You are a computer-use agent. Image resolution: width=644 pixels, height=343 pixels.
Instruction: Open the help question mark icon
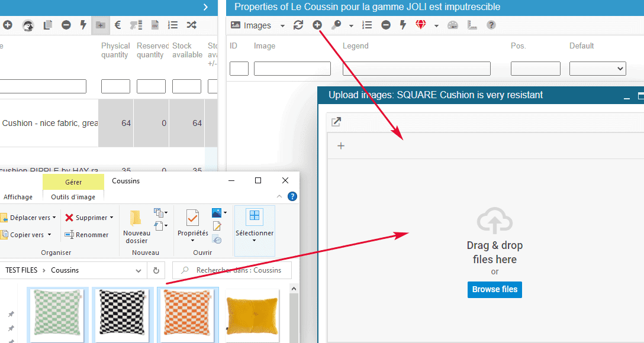tap(491, 25)
